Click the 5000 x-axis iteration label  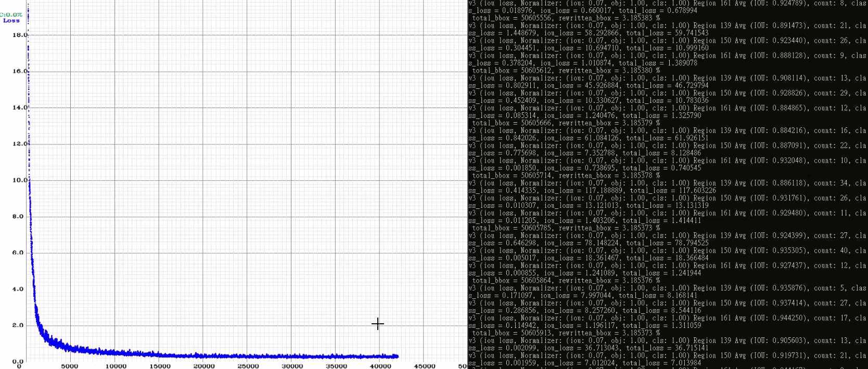click(69, 366)
